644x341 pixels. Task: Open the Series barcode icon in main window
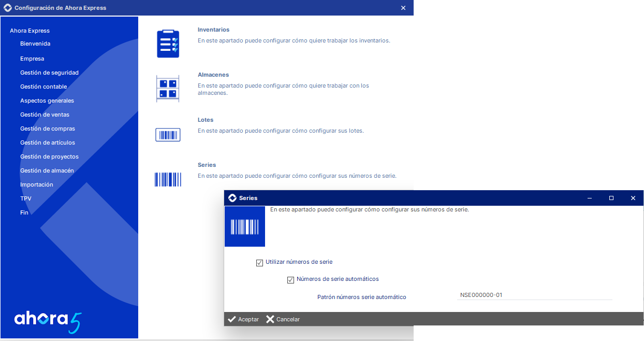coord(168,179)
